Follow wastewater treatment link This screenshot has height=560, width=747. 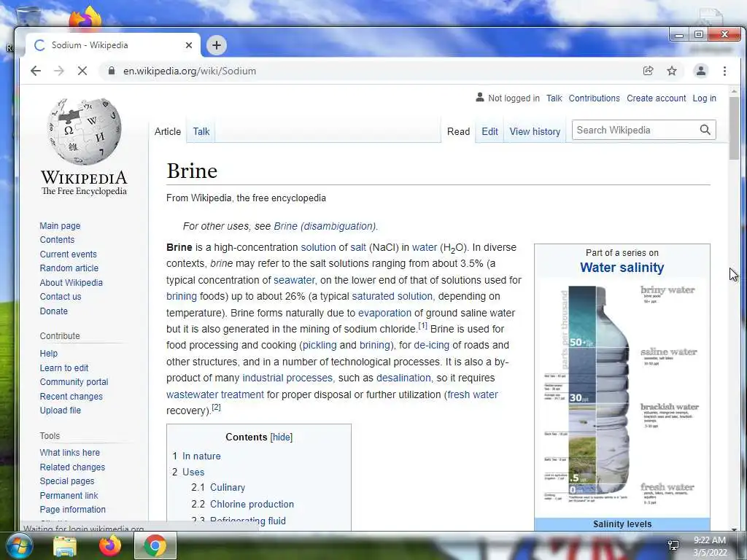click(x=215, y=394)
